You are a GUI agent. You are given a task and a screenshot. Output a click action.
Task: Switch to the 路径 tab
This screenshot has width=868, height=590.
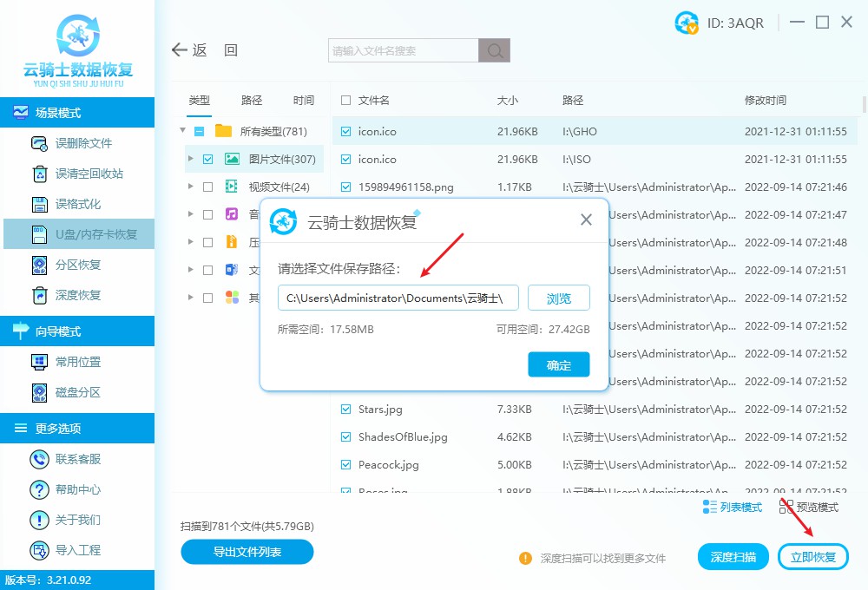click(x=251, y=100)
